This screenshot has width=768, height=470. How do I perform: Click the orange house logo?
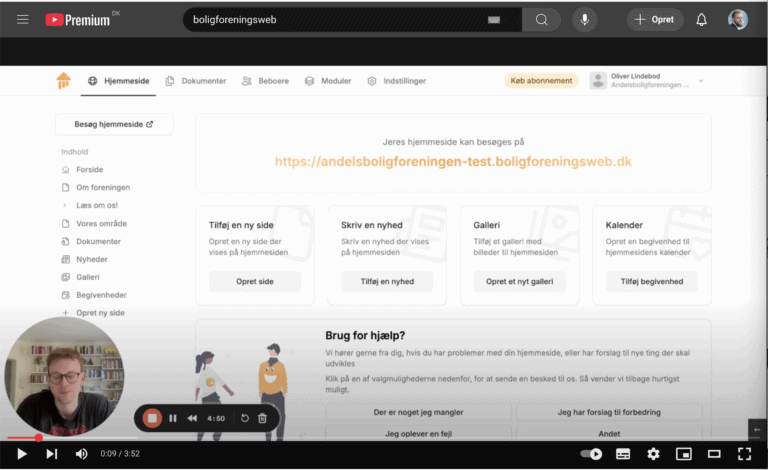(63, 80)
